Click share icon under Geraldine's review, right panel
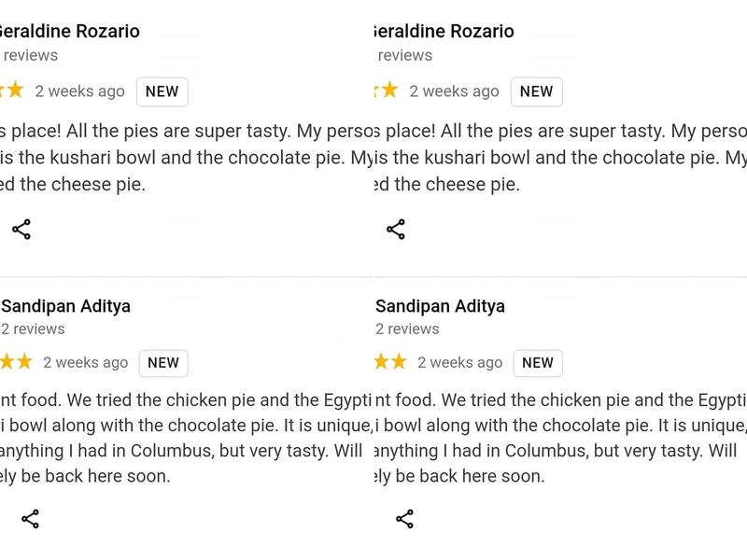This screenshot has height=560, width=747. click(x=396, y=229)
